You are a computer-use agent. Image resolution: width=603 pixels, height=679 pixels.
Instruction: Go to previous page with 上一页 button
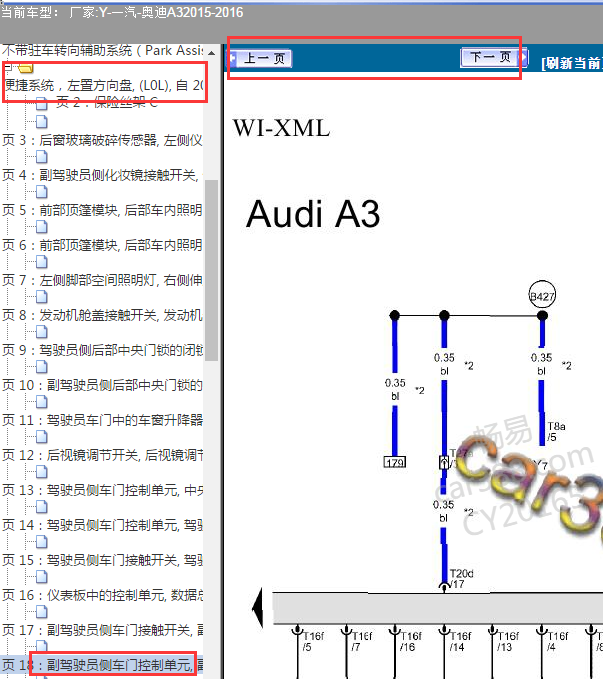(260, 58)
